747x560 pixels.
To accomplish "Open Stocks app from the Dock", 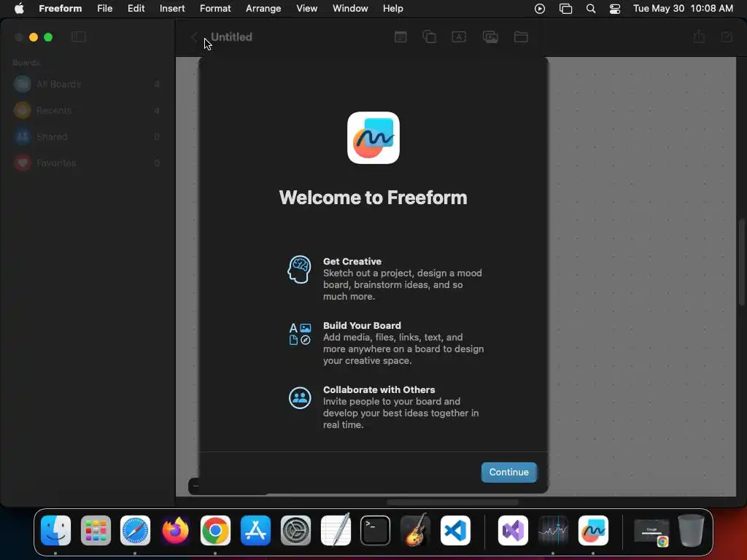I will pyautogui.click(x=553, y=531).
